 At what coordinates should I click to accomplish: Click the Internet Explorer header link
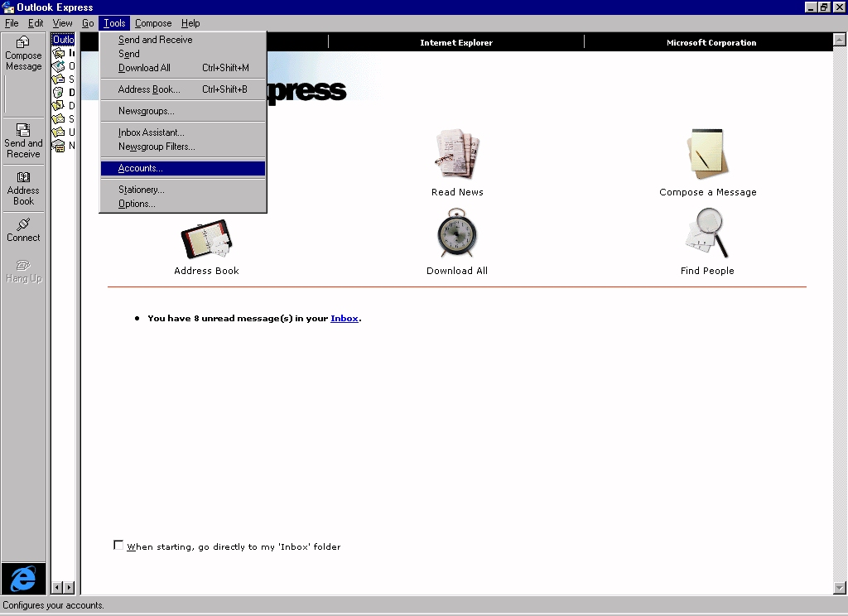tap(456, 42)
